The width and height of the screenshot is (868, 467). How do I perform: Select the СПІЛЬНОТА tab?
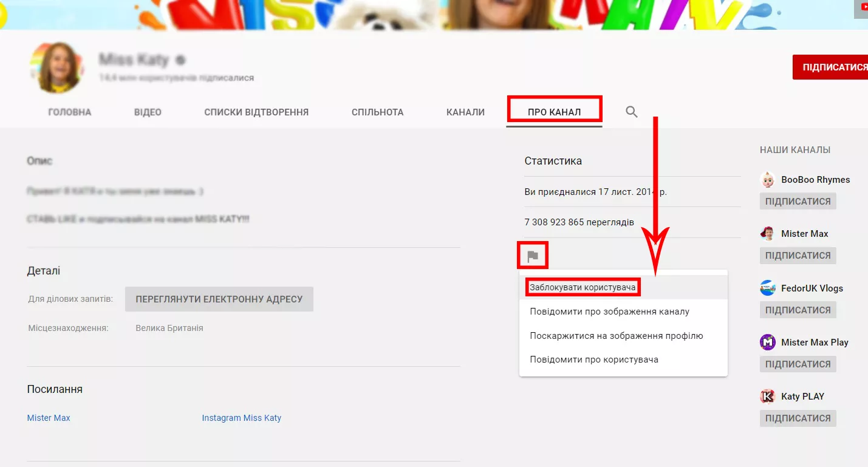point(378,112)
